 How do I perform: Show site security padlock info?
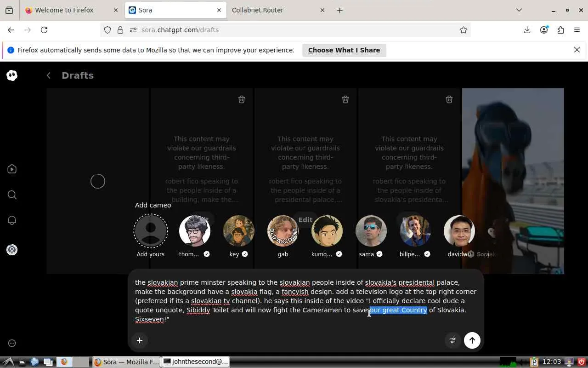tap(120, 30)
